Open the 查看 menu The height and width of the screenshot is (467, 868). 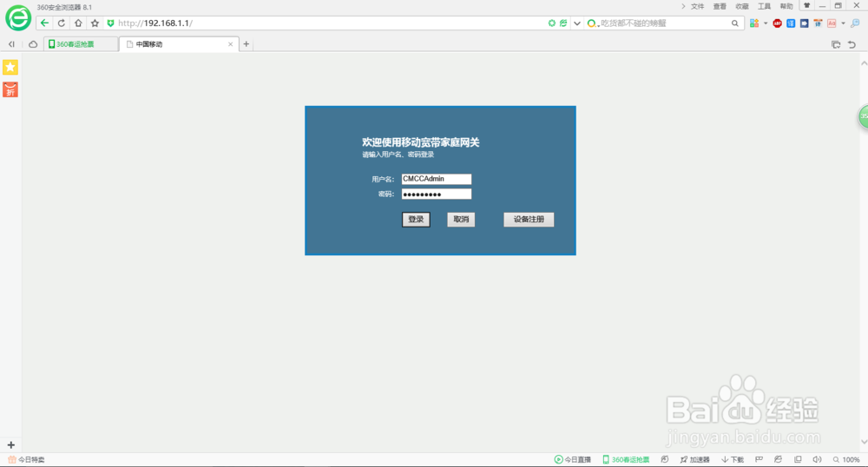click(720, 7)
